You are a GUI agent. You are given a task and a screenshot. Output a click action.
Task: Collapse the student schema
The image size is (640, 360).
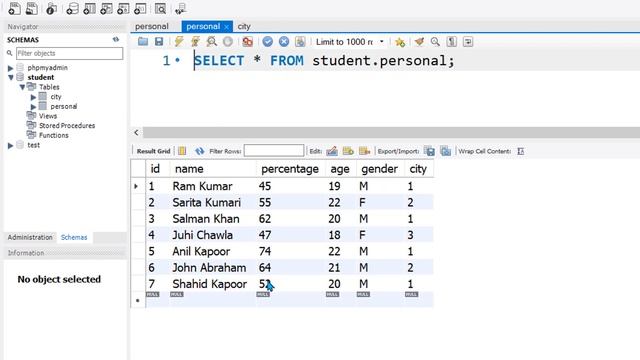click(x=11, y=77)
